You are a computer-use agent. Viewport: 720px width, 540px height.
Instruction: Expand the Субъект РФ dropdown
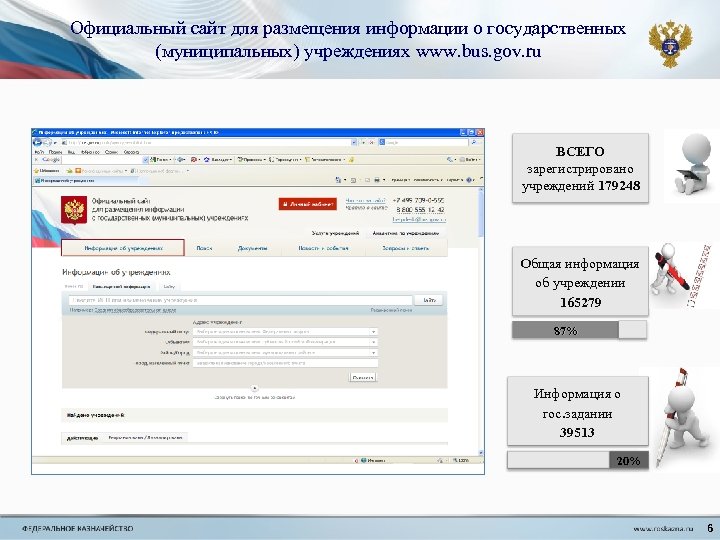[285, 342]
